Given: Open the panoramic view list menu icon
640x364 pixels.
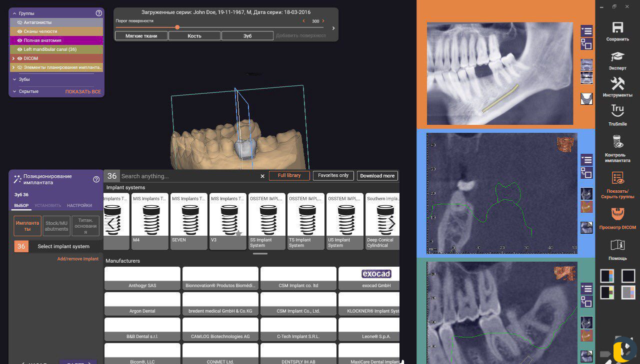Looking at the screenshot, I should (586, 31).
